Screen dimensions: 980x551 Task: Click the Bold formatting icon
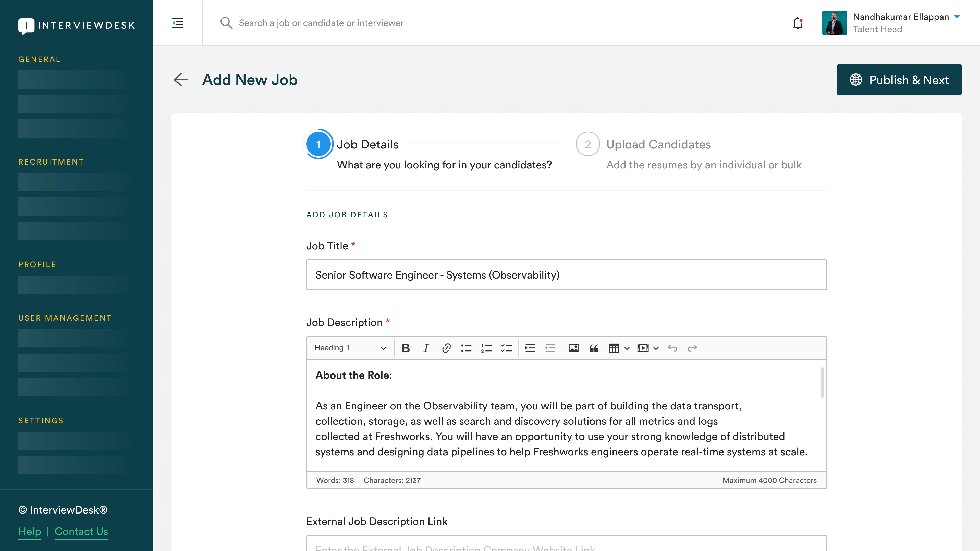(x=406, y=348)
